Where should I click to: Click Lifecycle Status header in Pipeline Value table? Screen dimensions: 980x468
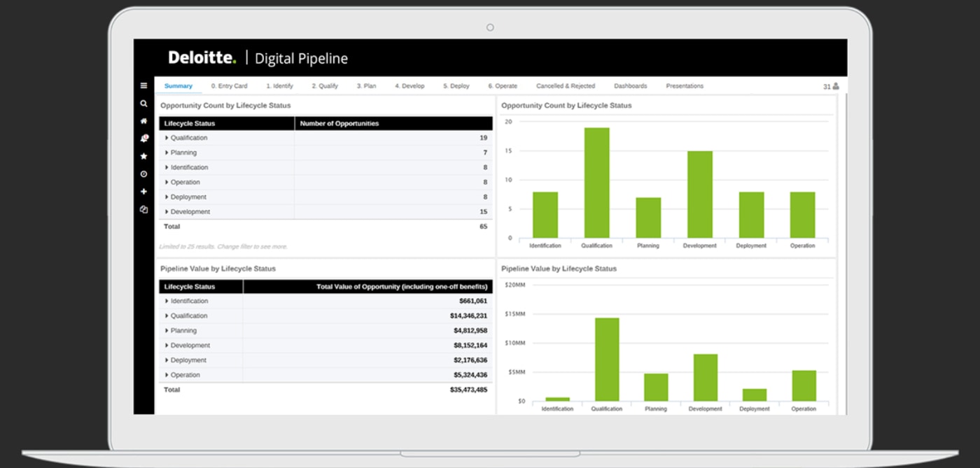click(x=201, y=286)
